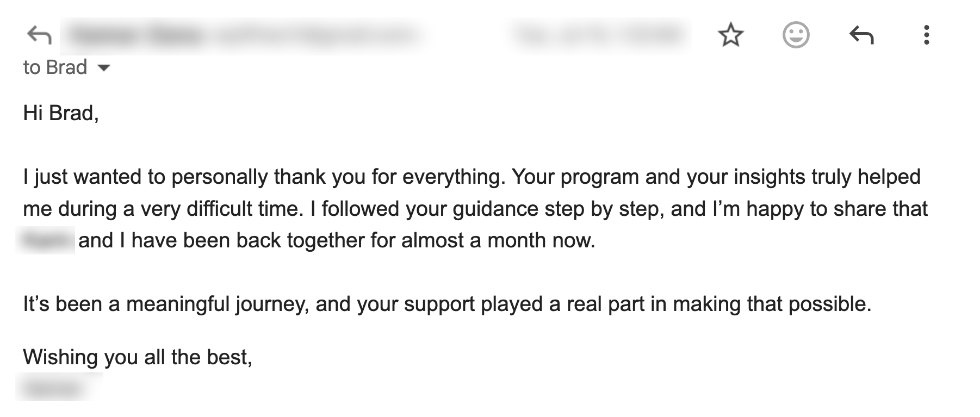Star this email from the sender
Viewport: 980px width, 417px height.
click(730, 35)
